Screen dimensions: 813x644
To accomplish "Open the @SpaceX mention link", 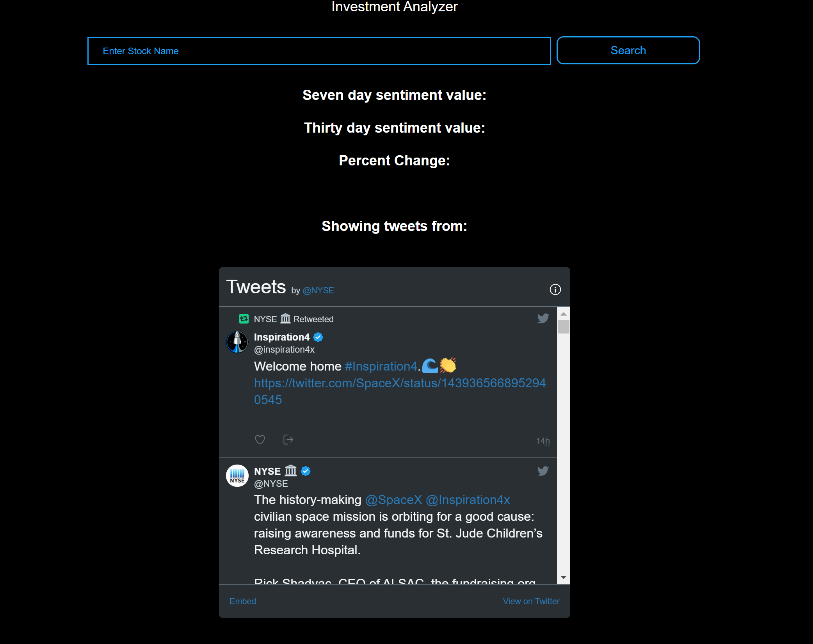I will [x=393, y=500].
